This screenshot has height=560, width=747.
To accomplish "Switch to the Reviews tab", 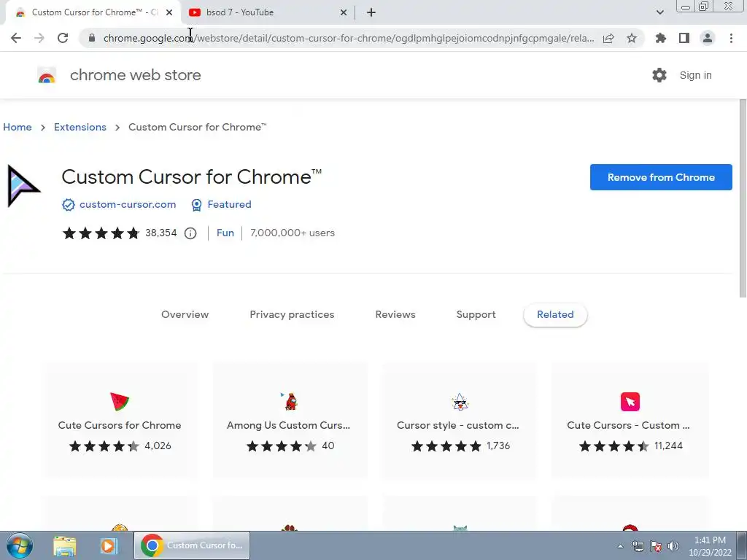I will click(395, 314).
